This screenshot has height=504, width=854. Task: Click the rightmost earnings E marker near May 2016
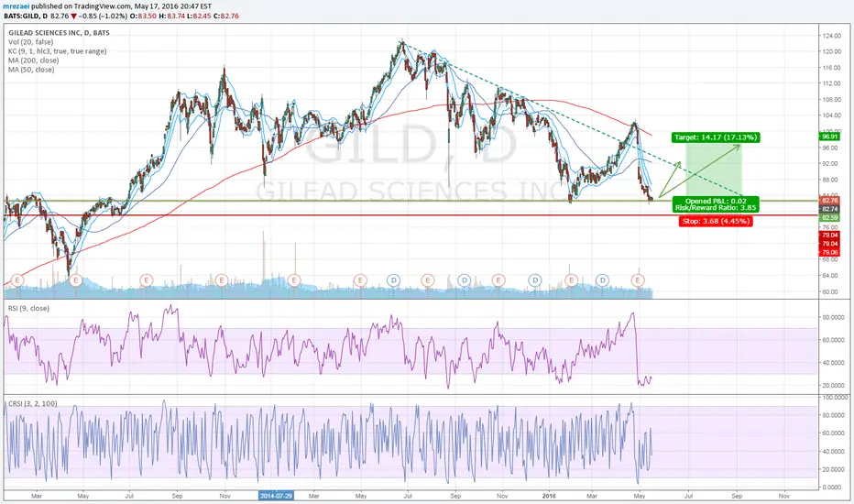[638, 280]
